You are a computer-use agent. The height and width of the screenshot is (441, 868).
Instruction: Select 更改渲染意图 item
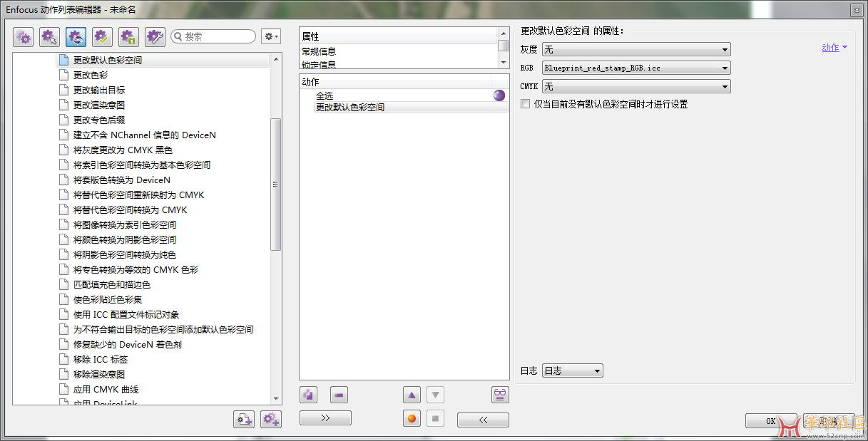point(99,105)
